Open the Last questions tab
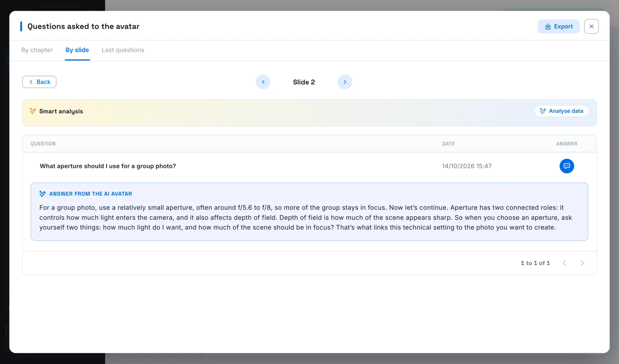 coord(123,50)
